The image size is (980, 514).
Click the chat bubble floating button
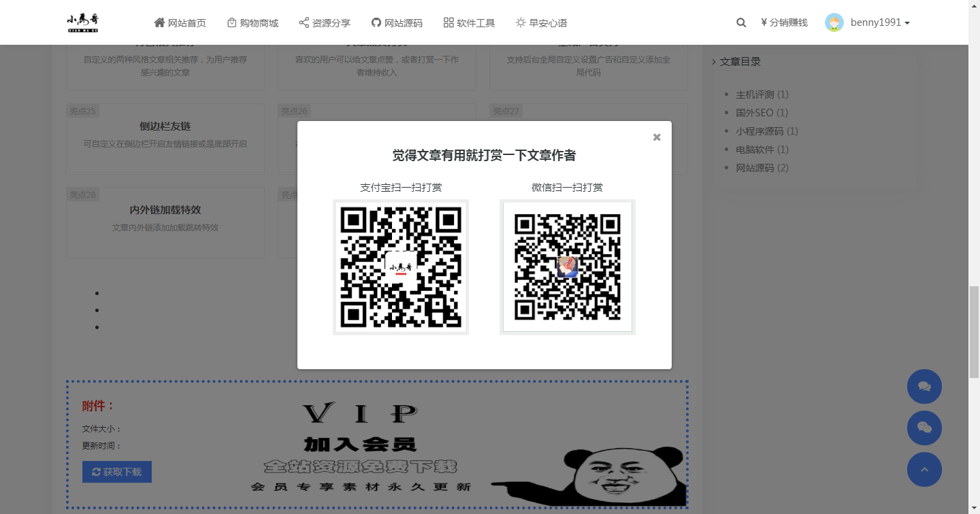(924, 386)
